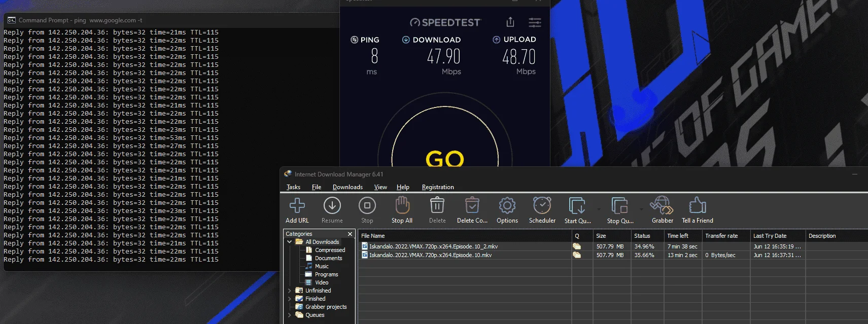
Task: Select the Iskandalo Episode.10_2.mkv download
Action: [433, 246]
